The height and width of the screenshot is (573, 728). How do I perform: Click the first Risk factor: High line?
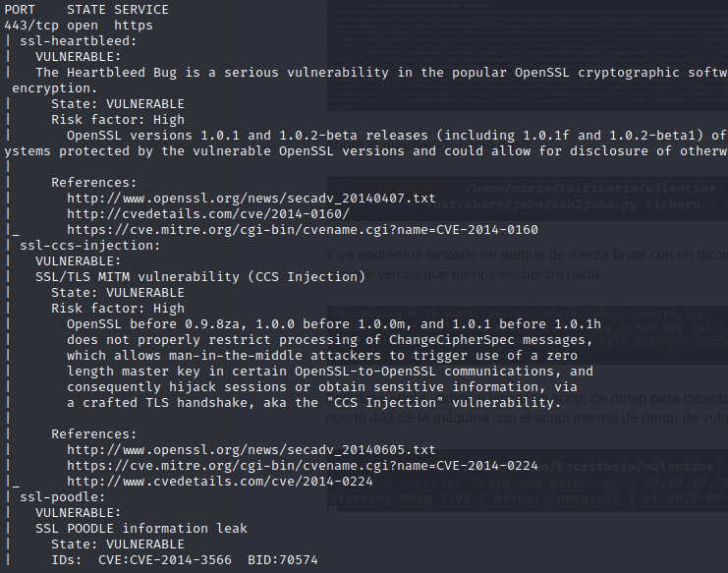[118, 120]
